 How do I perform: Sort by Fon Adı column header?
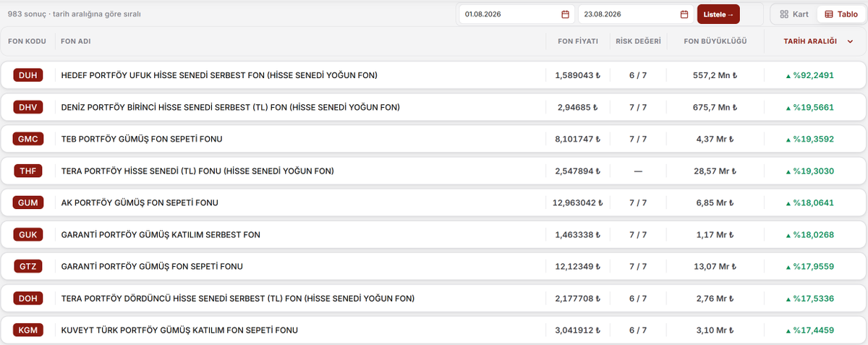[x=76, y=41]
